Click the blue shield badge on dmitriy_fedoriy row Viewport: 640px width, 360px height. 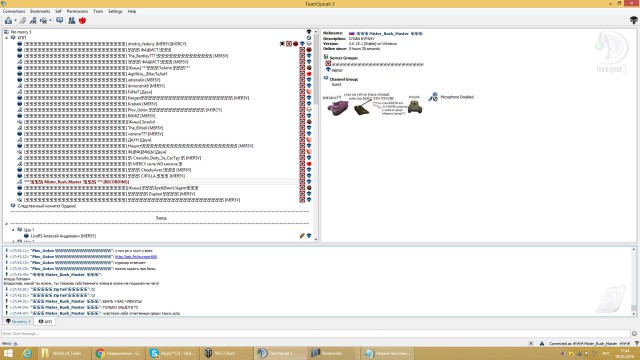pyautogui.click(x=302, y=44)
